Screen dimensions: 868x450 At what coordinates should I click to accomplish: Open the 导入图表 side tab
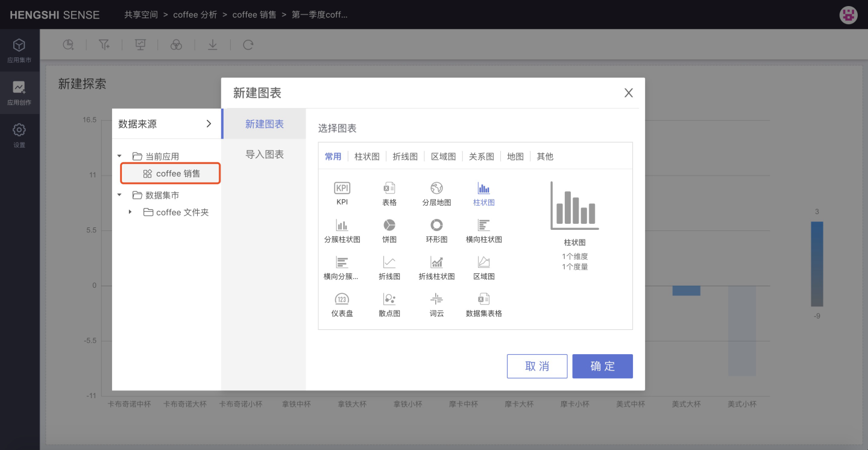pos(264,154)
